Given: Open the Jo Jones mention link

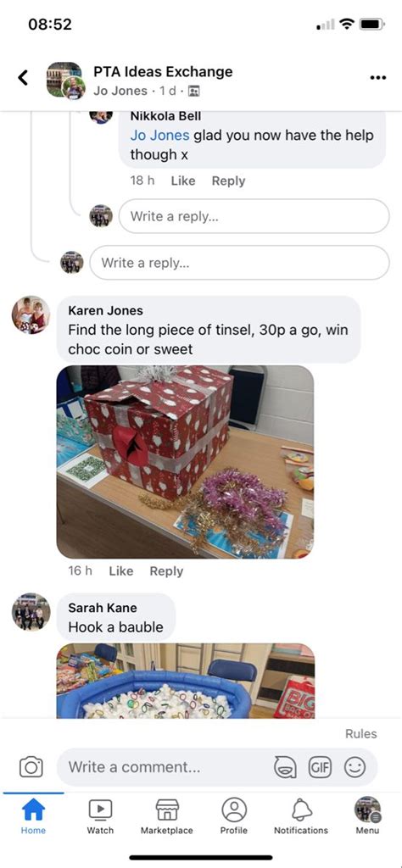Looking at the screenshot, I should pos(159,136).
